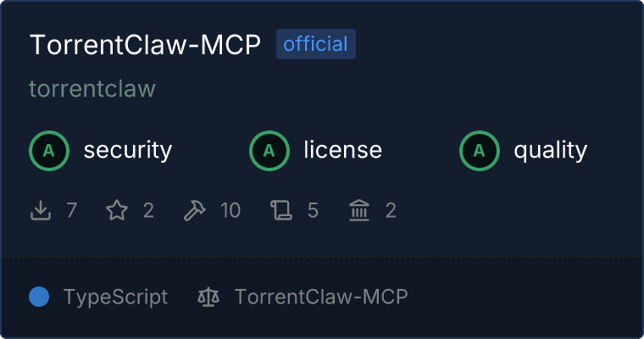Image resolution: width=644 pixels, height=339 pixels.
Task: Click the license grade A circle
Action: tap(269, 151)
